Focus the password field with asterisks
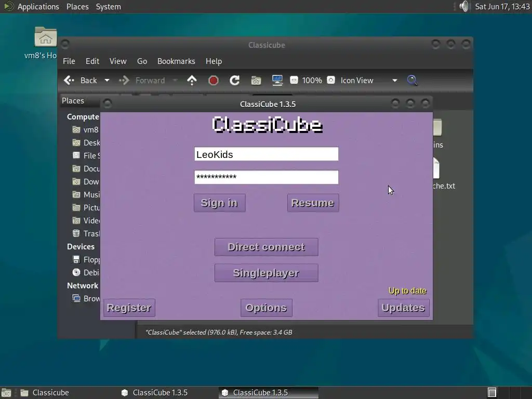Image resolution: width=532 pixels, height=399 pixels. pos(267,177)
